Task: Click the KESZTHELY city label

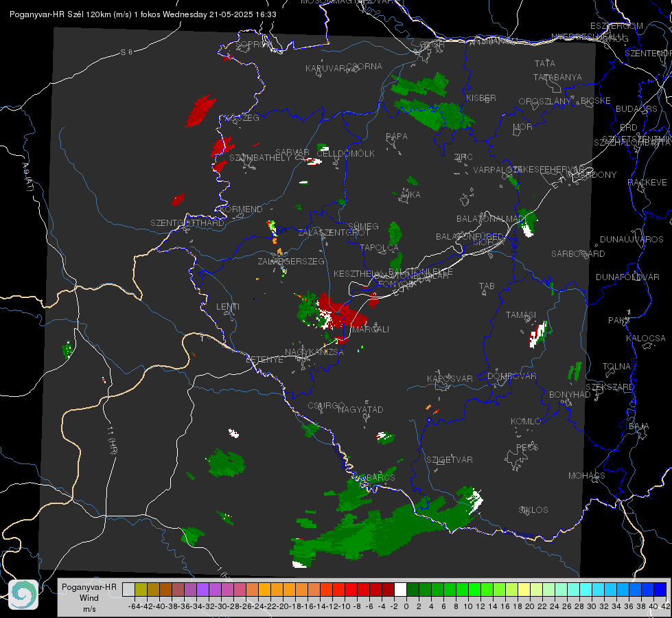Action: 357,273
